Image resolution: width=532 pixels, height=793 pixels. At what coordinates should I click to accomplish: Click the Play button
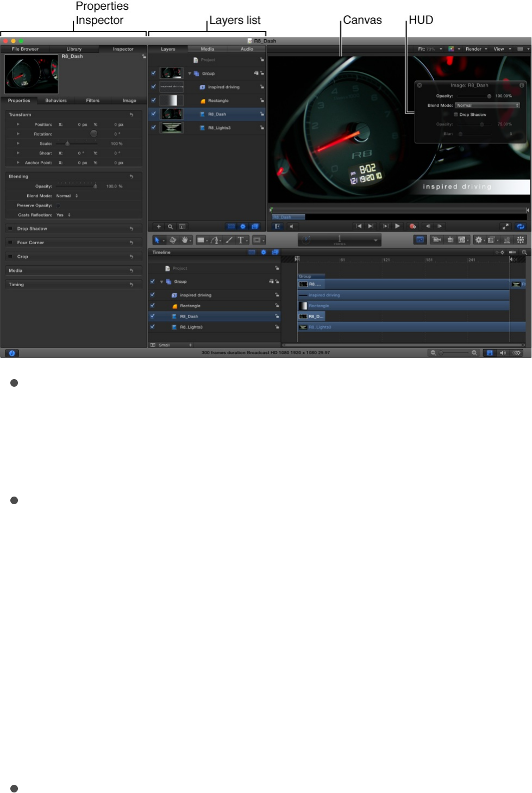[x=397, y=226]
